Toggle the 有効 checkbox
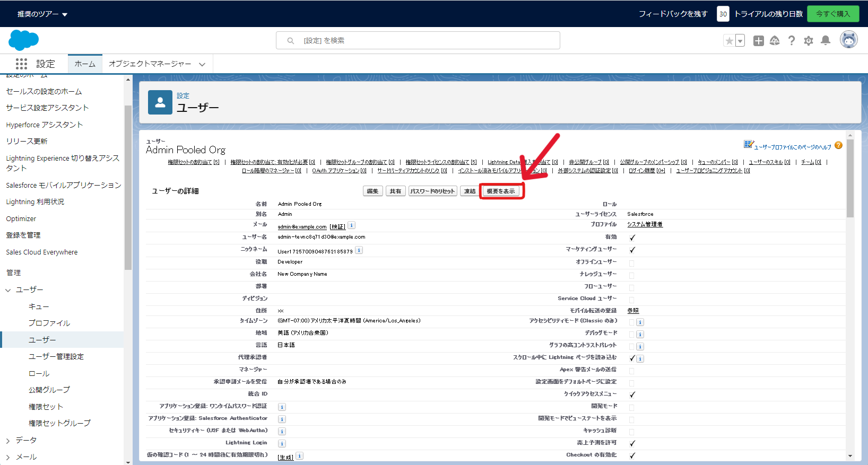The image size is (868, 465). click(632, 238)
